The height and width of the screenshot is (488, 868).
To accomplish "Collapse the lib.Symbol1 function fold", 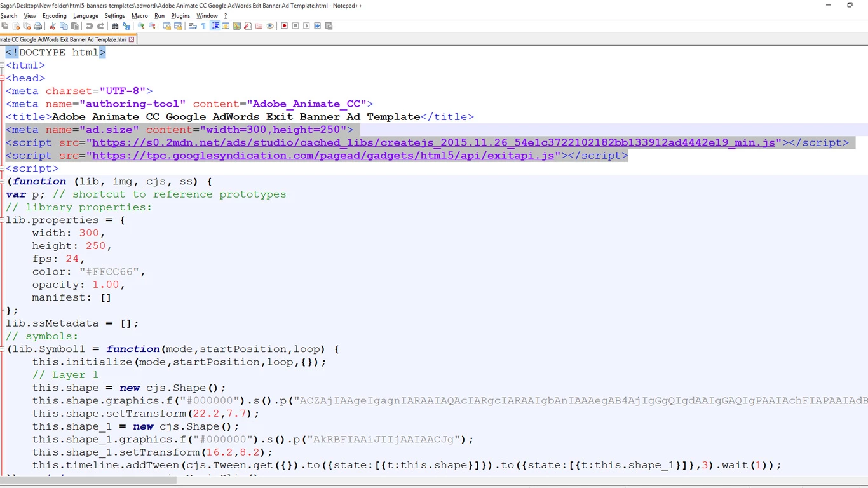I will coord(3,349).
